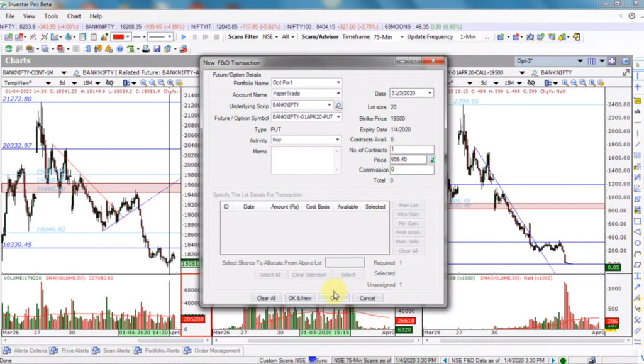
Task: Click symbol search magnifier beside BANKNIFTY-CONT-1M
Action: point(76,73)
